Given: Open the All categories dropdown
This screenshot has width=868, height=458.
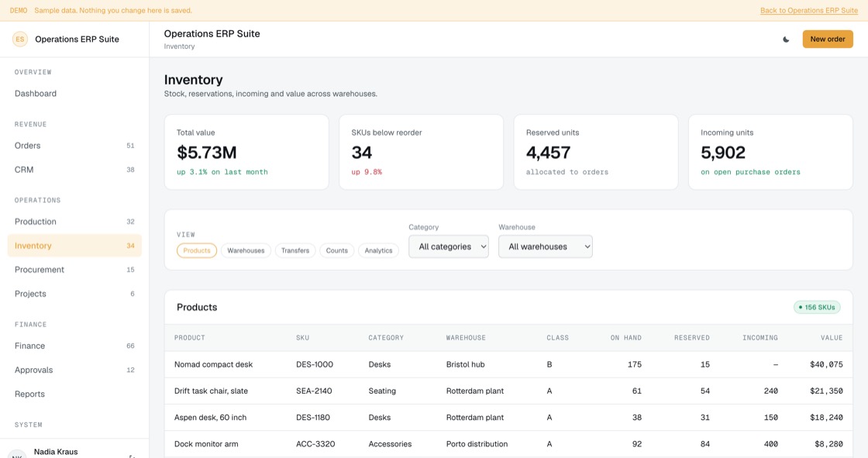Looking at the screenshot, I should pos(449,246).
